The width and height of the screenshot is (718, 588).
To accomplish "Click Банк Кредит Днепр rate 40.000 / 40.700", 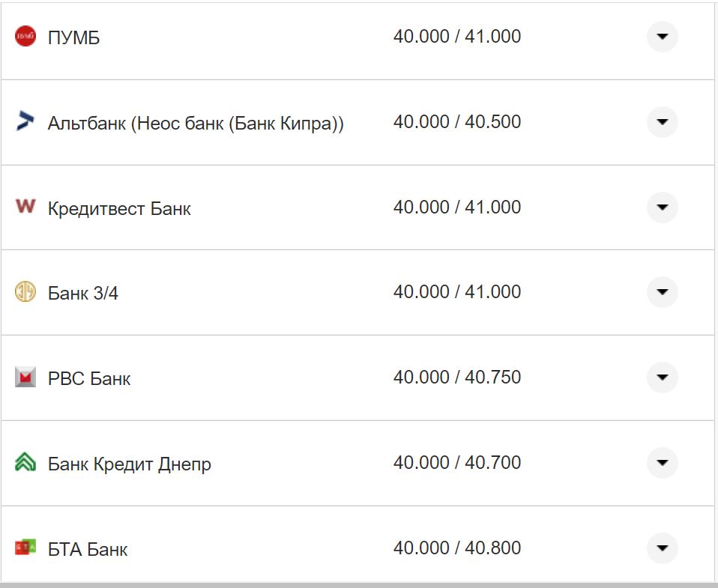I will click(456, 462).
